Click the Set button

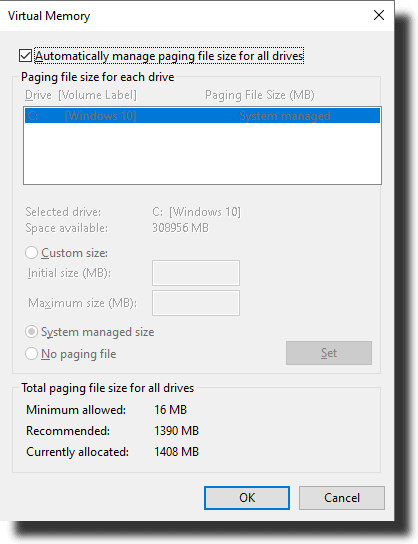point(329,353)
